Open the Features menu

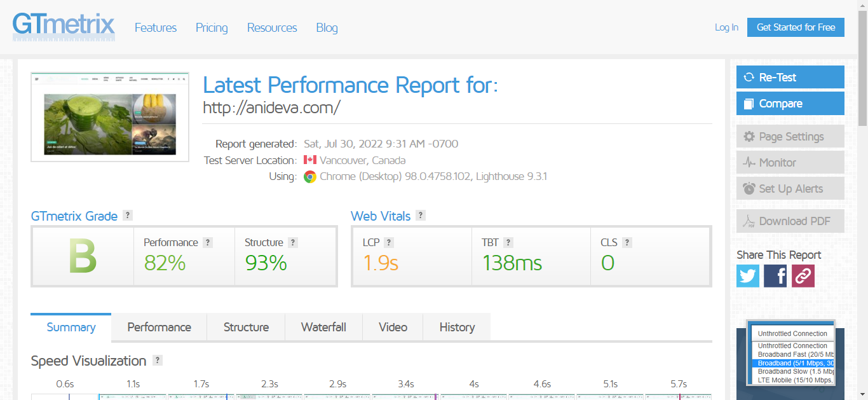[156, 27]
